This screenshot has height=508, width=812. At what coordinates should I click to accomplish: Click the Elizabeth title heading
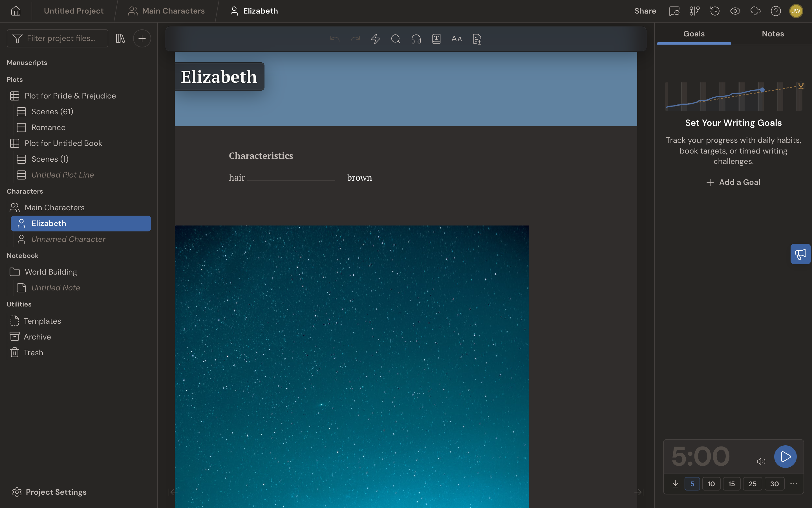219,76
